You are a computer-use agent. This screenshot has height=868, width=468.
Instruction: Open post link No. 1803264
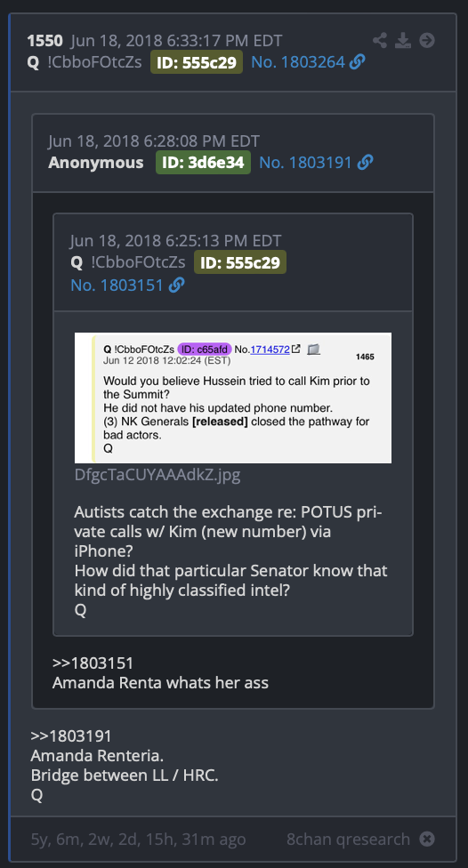(x=298, y=62)
